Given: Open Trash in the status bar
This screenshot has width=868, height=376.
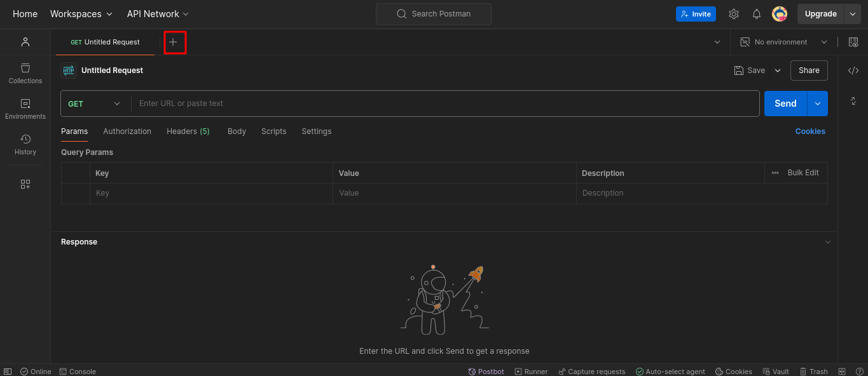Looking at the screenshot, I should coord(814,372).
